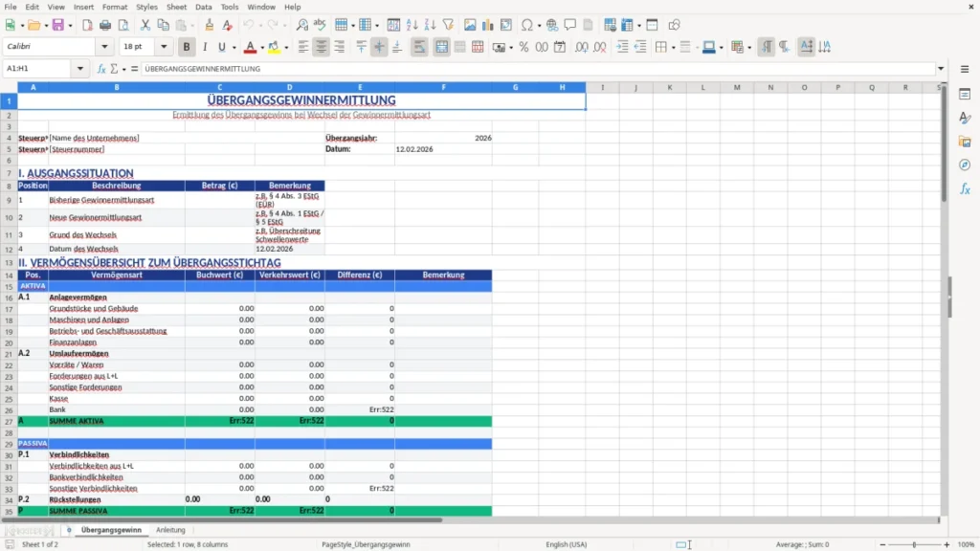Open the Function Wizard fx icon
Viewport: 980px width, 551px height.
tap(101, 69)
